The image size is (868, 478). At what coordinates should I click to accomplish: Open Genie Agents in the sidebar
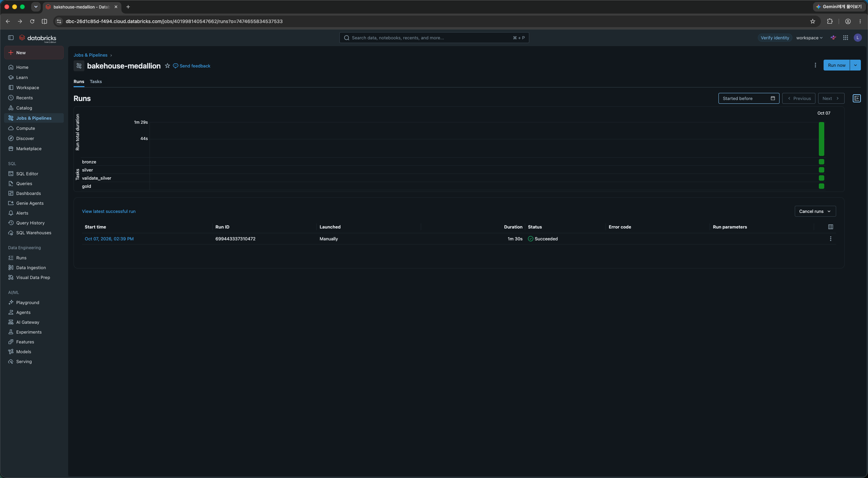[x=34, y=203]
